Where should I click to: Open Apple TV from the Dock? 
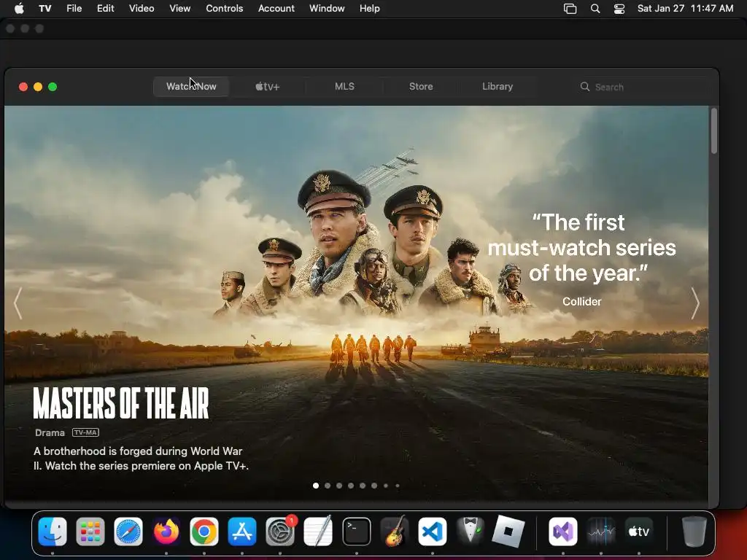[x=639, y=532]
